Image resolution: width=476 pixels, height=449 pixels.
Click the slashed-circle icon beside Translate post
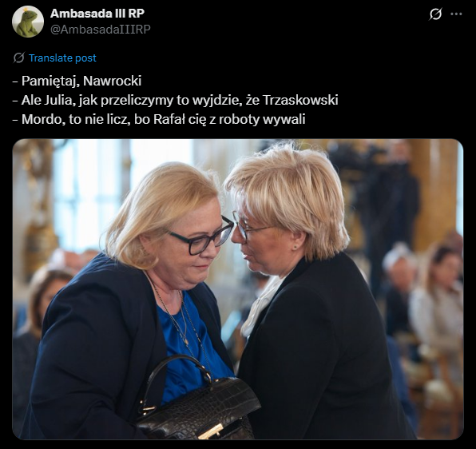coord(18,58)
